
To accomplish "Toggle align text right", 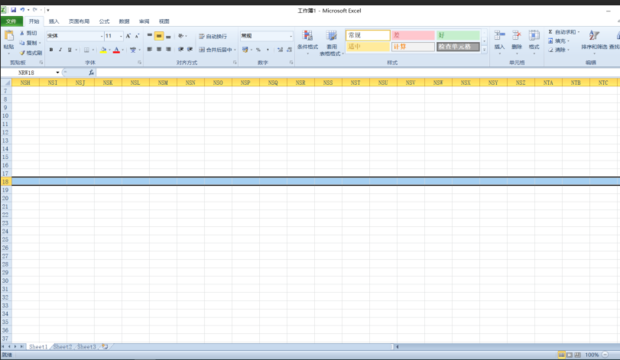I will tap(168, 49).
